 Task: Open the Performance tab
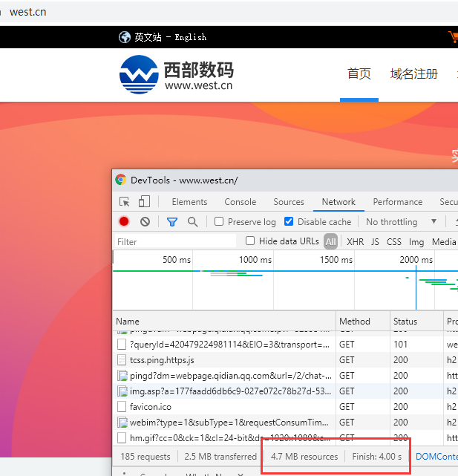coord(398,202)
